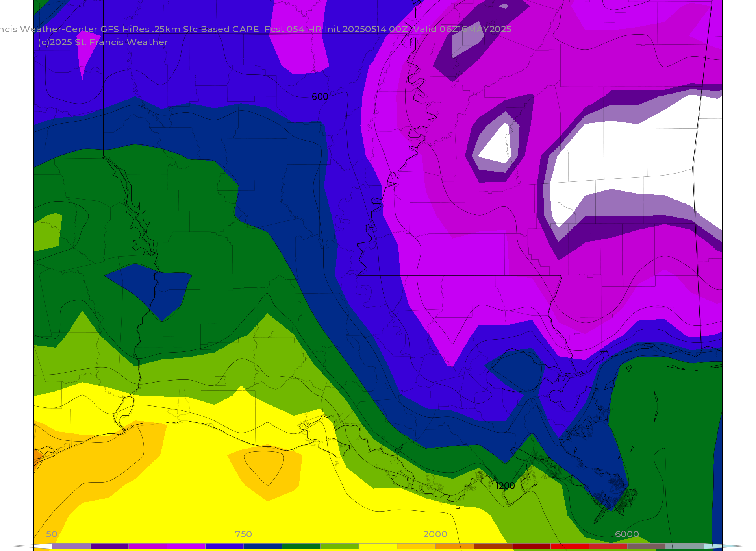This screenshot has width=756, height=551.
Task: Select the bright yellow swatch in the color bar
Action: 378,546
